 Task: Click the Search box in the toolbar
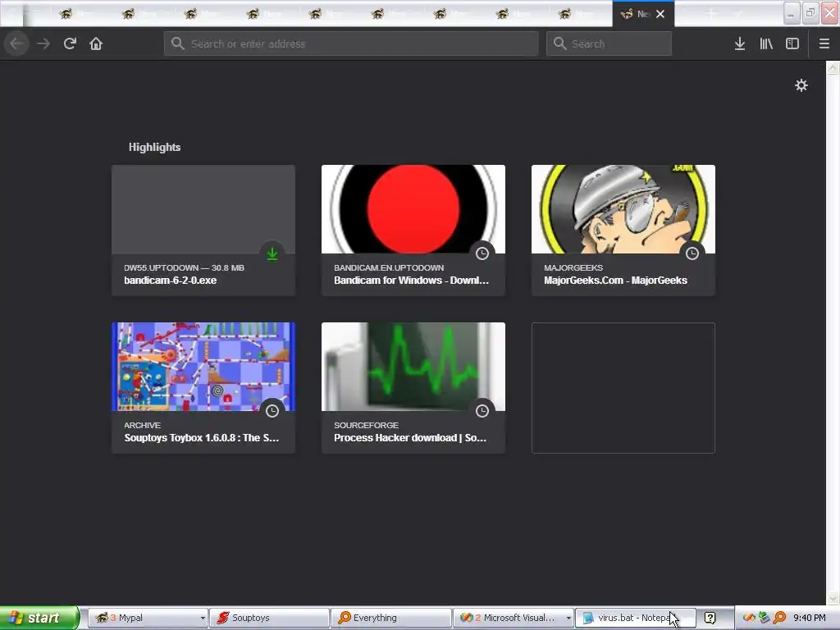[609, 44]
